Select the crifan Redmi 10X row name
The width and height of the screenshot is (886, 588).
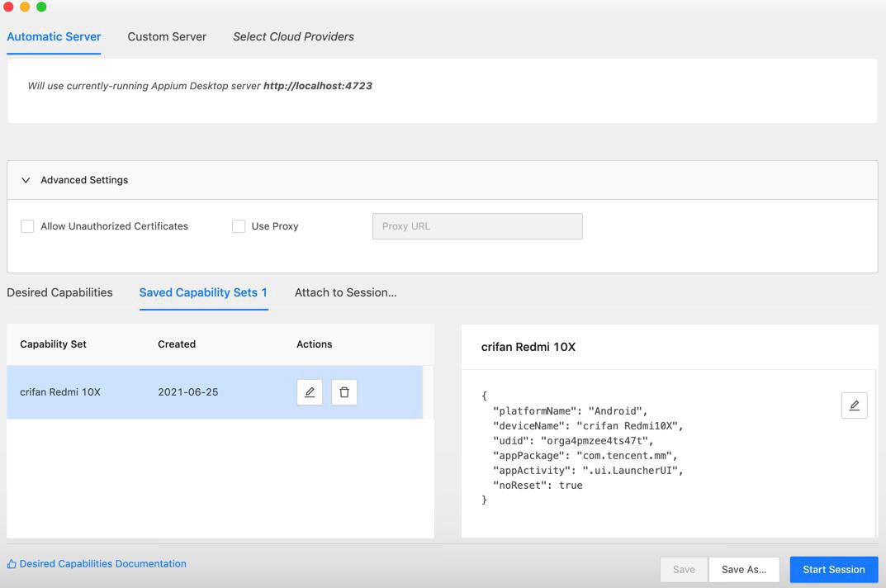click(60, 391)
